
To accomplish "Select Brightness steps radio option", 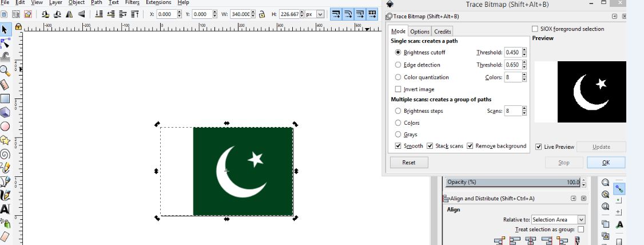I will (x=398, y=110).
